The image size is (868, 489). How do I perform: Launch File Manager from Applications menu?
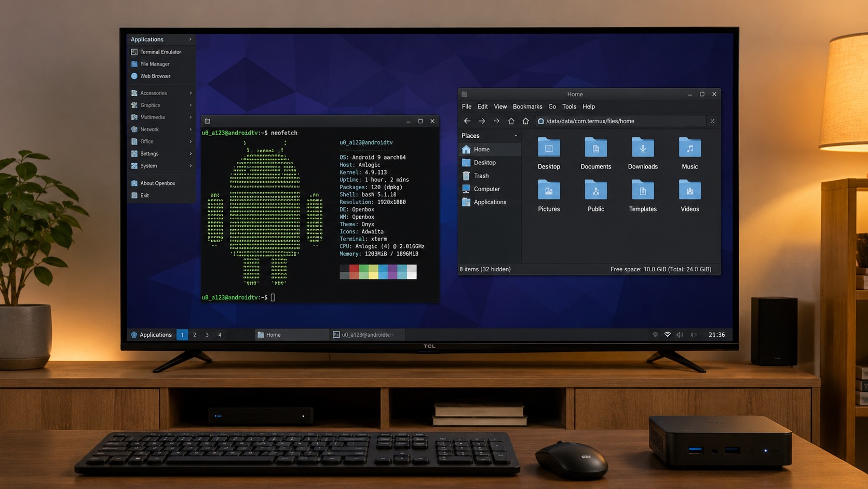pos(161,64)
